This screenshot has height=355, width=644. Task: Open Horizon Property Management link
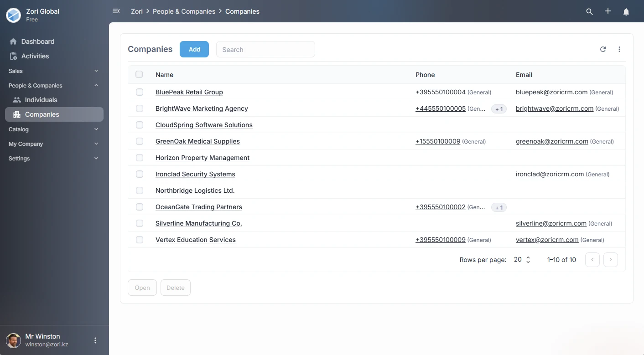tap(203, 158)
